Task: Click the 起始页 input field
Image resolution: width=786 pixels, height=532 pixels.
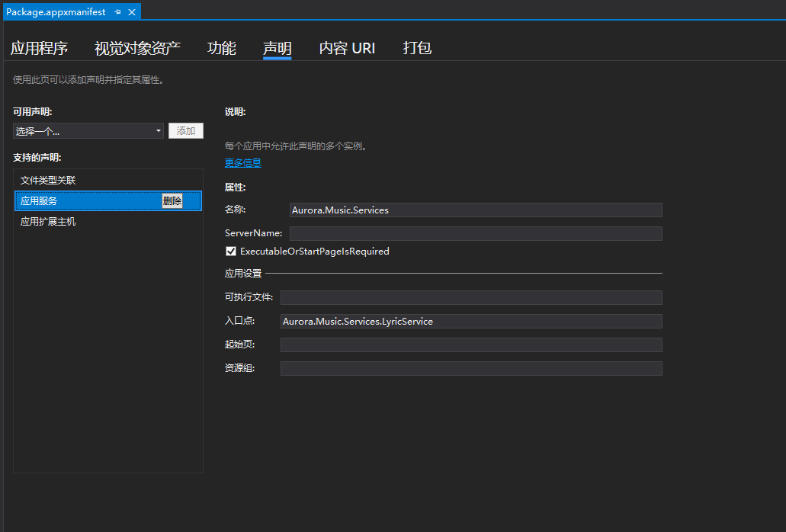Action: pos(471,345)
